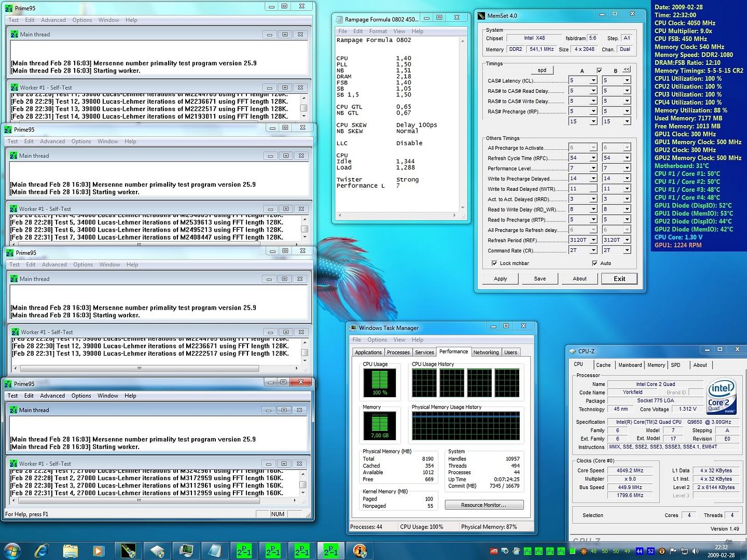
Task: Click the Action Center flag tray icon
Action: (673, 551)
